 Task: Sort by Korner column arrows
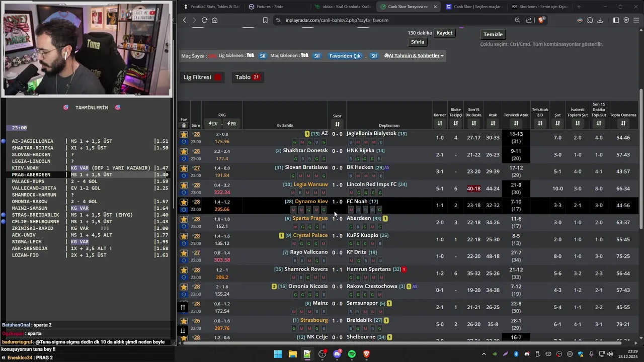tap(440, 123)
